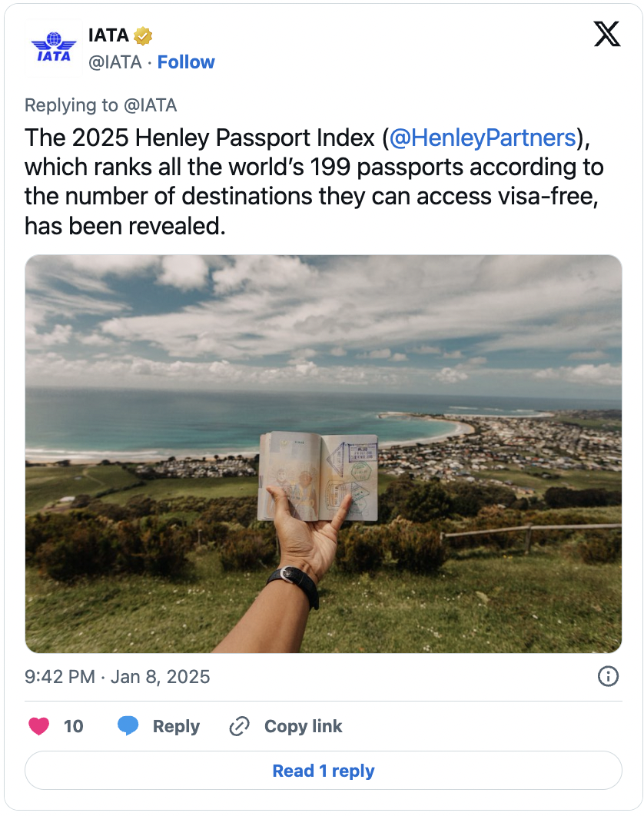
Task: Click the @IATA handle under name
Action: [115, 62]
